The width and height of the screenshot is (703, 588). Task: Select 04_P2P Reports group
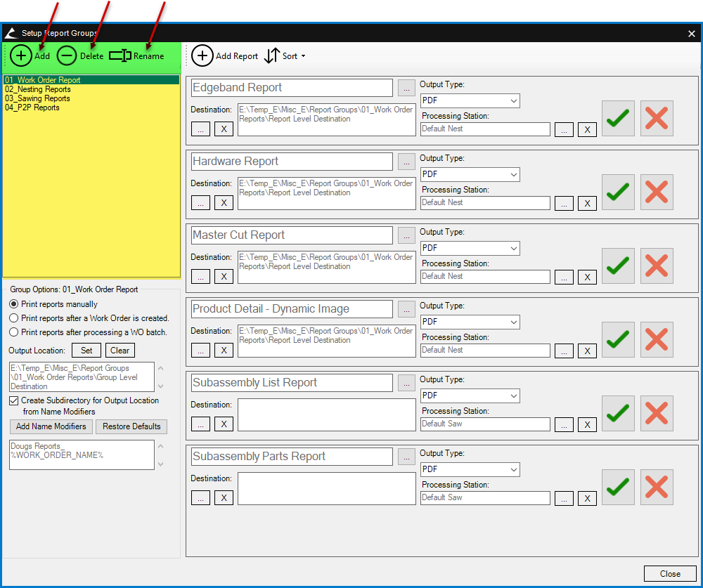click(32, 107)
